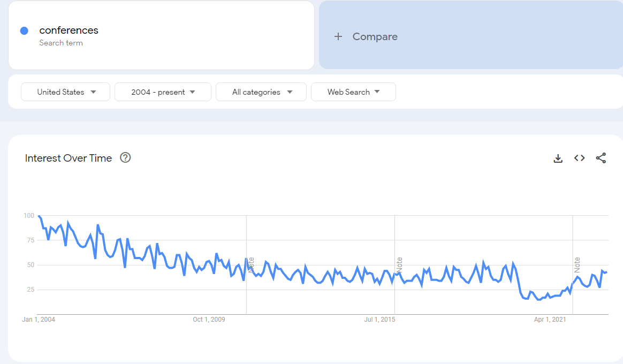The width and height of the screenshot is (623, 364).
Task: Edit the conferences search term
Action: click(69, 30)
